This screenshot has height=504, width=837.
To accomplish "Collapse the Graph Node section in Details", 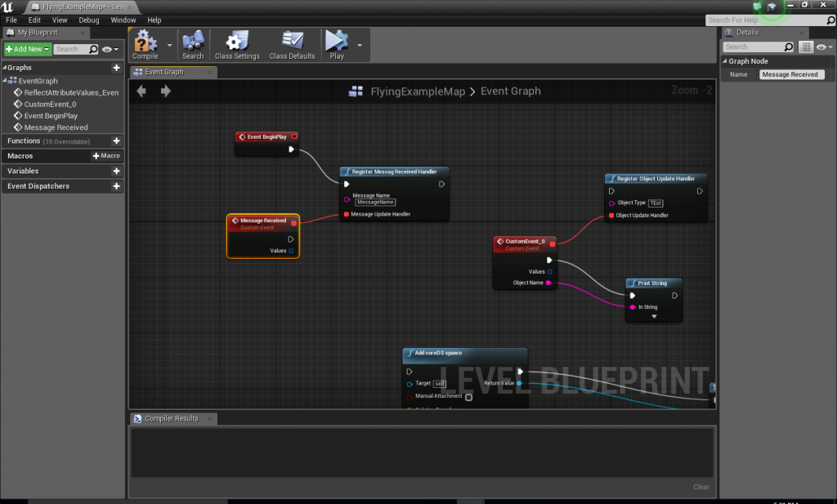I will click(x=725, y=60).
